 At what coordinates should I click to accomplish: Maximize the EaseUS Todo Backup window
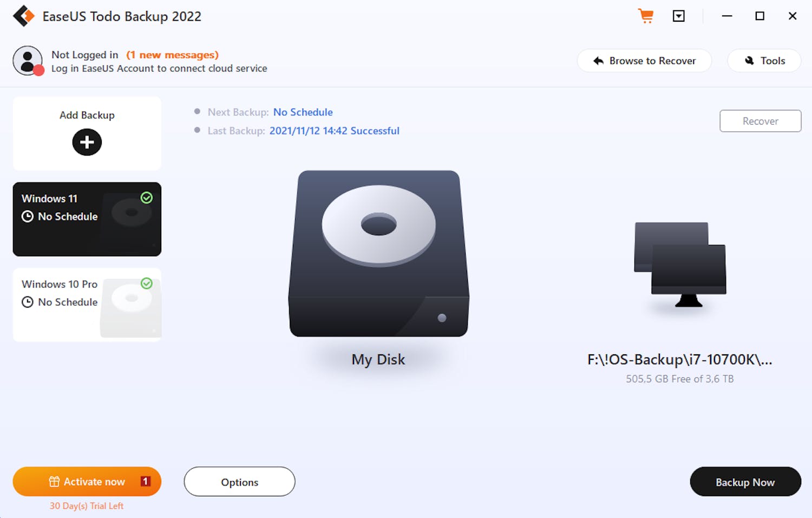(x=760, y=16)
